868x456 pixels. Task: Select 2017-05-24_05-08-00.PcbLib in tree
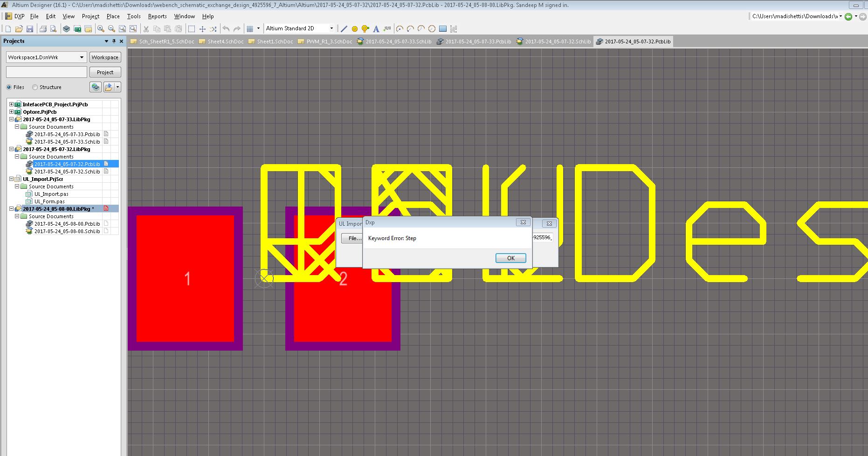click(x=67, y=224)
